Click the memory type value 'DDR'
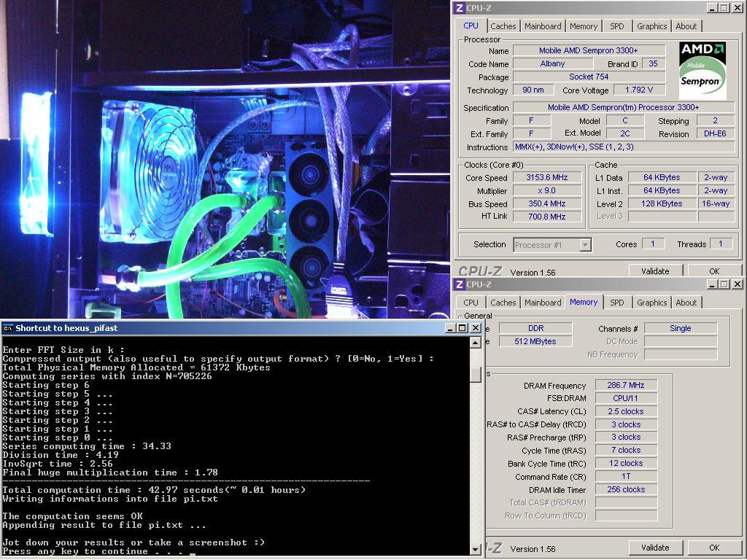Image resolution: width=747 pixels, height=560 pixels. (535, 328)
